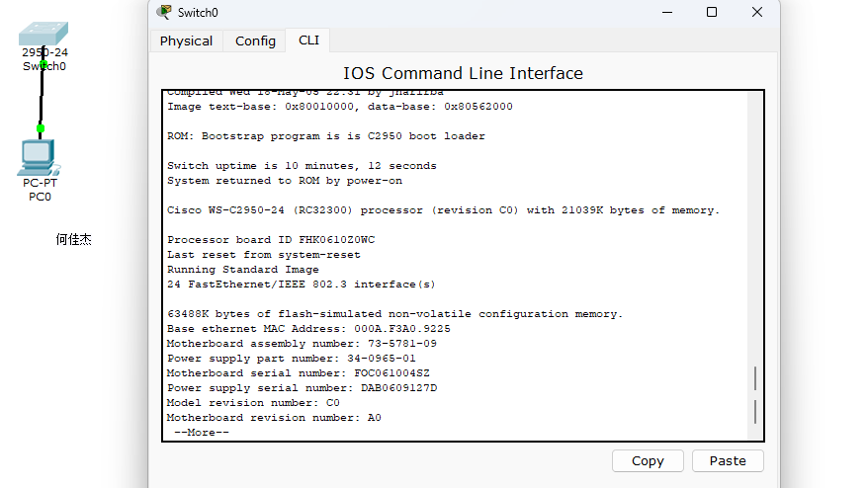Select the PC-PT PC0 computer icon

(38, 158)
